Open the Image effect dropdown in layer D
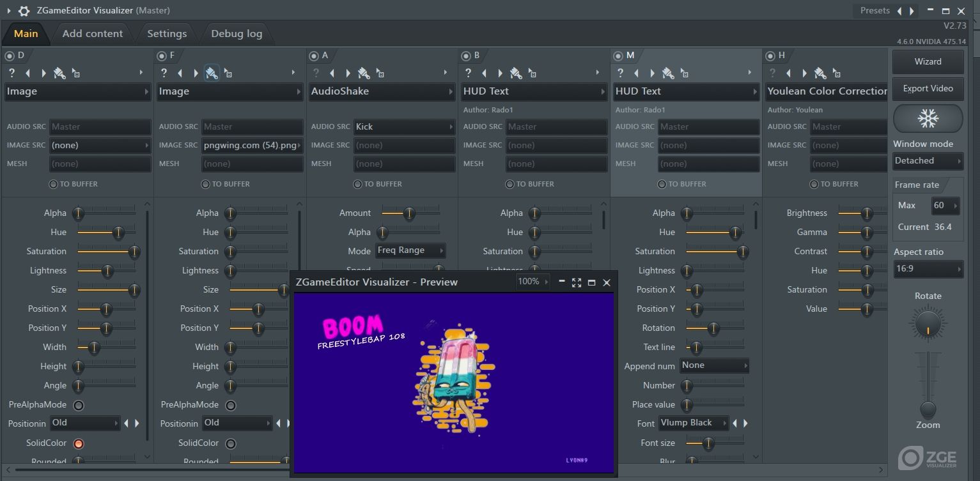Viewport: 980px width, 481px height. pos(77,91)
